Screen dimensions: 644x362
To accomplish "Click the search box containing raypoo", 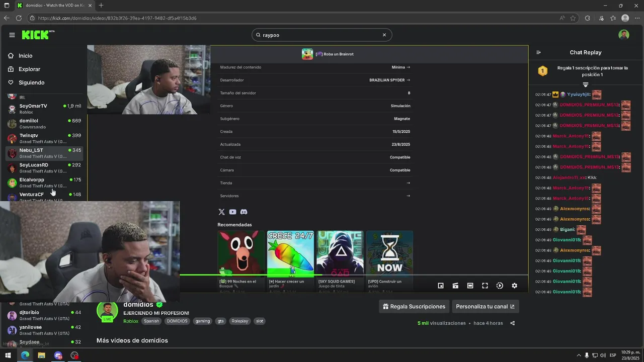I will coord(322,35).
